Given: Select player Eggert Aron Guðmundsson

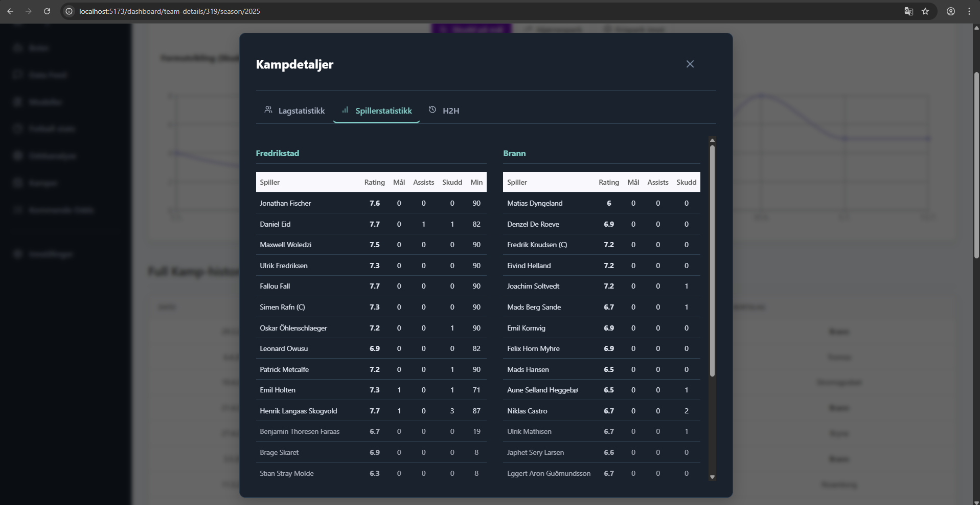Looking at the screenshot, I should (x=549, y=473).
